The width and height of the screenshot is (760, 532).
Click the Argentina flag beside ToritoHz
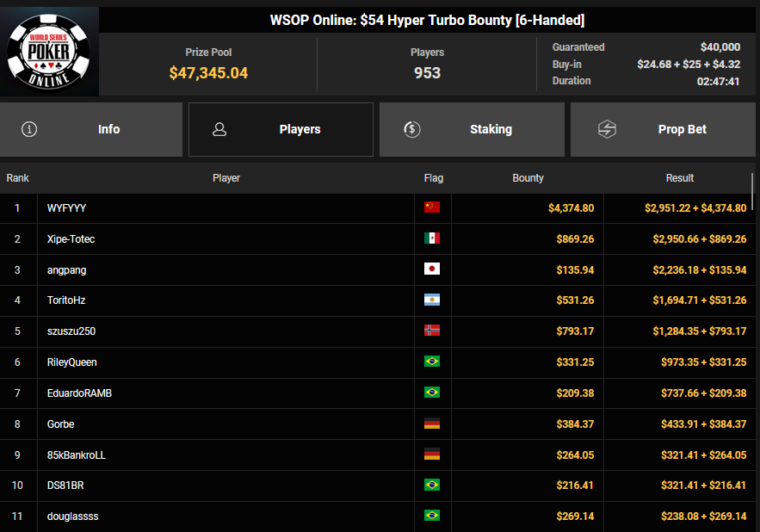[x=432, y=300]
